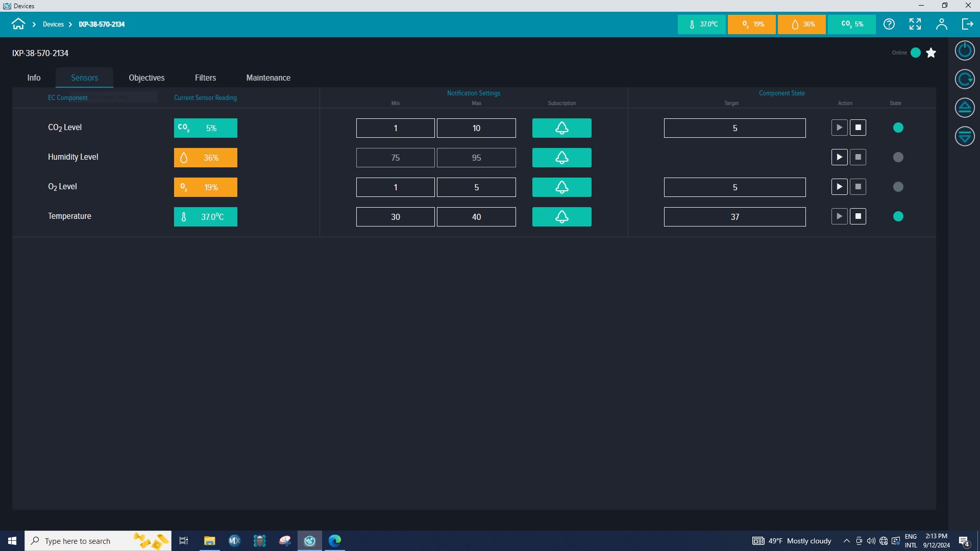The height and width of the screenshot is (551, 980).
Task: Click the Home icon in breadcrumb
Action: pos(18,24)
